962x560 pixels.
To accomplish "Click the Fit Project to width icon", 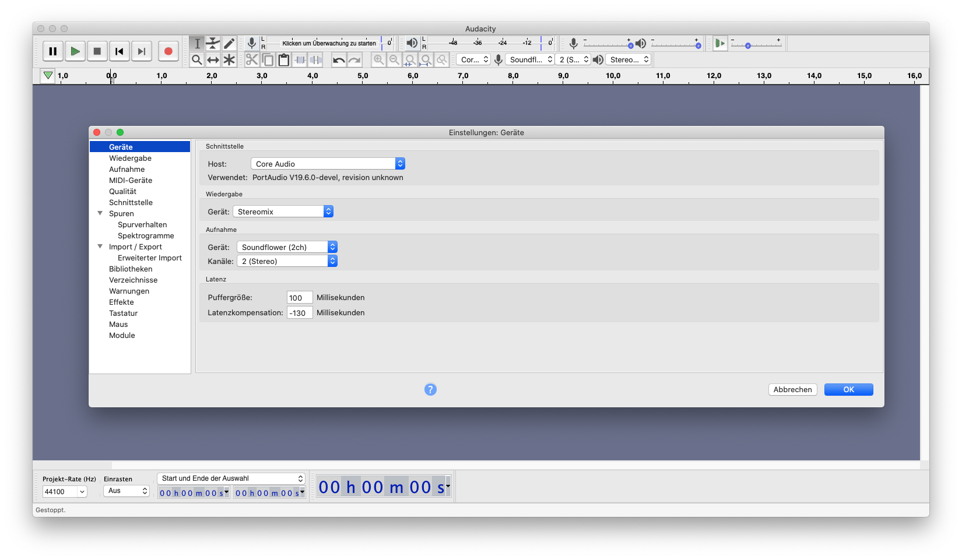I will pyautogui.click(x=426, y=59).
